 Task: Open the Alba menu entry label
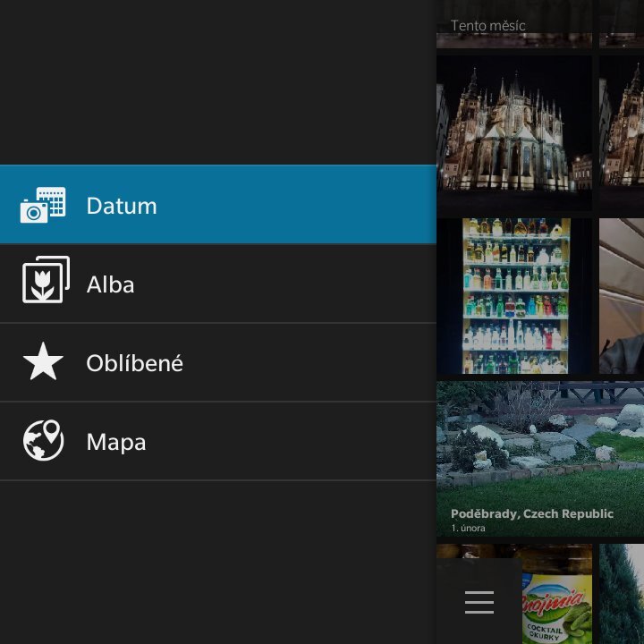click(x=110, y=284)
